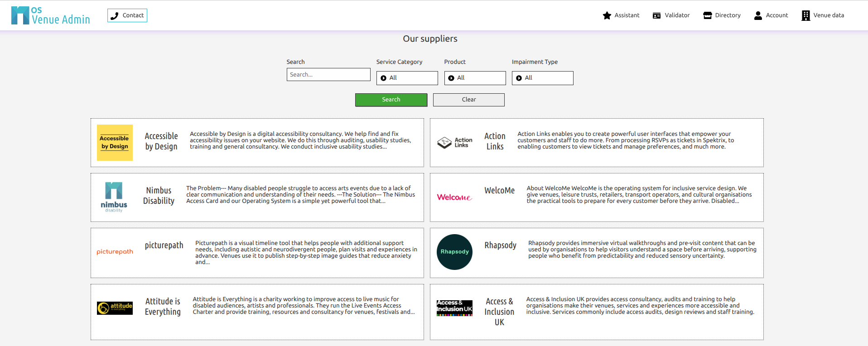Open the Attitude is Everything logo
Image resolution: width=868 pixels, height=346 pixels.
[115, 308]
